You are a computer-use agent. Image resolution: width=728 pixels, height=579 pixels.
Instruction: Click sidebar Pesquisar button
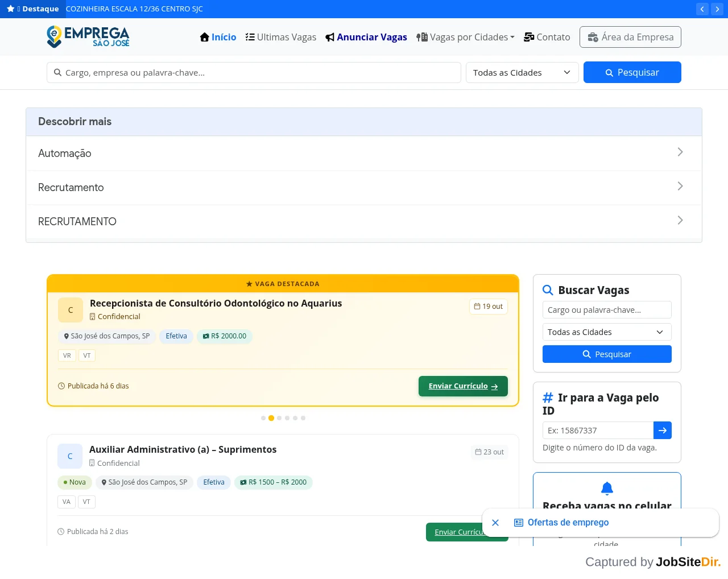pos(607,354)
